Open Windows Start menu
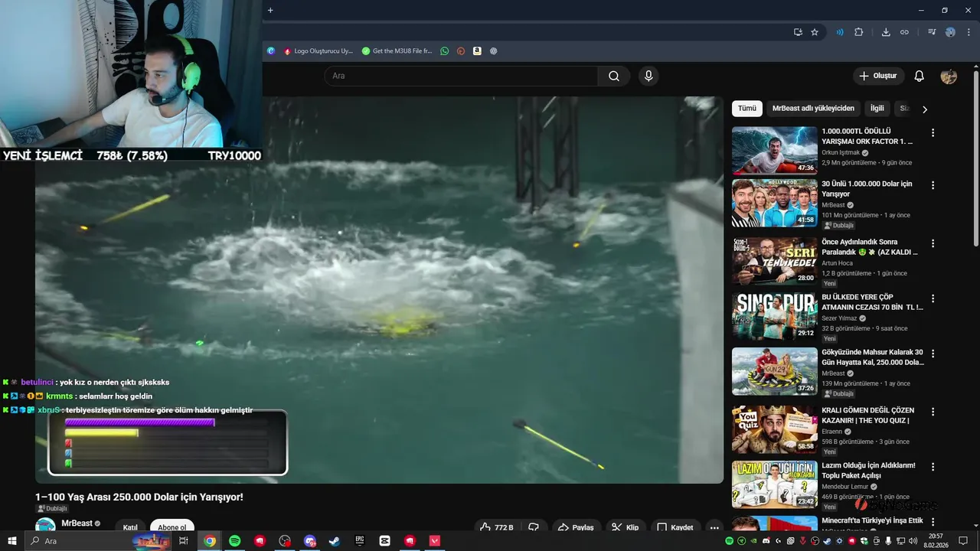This screenshot has width=980, height=551. [x=11, y=541]
